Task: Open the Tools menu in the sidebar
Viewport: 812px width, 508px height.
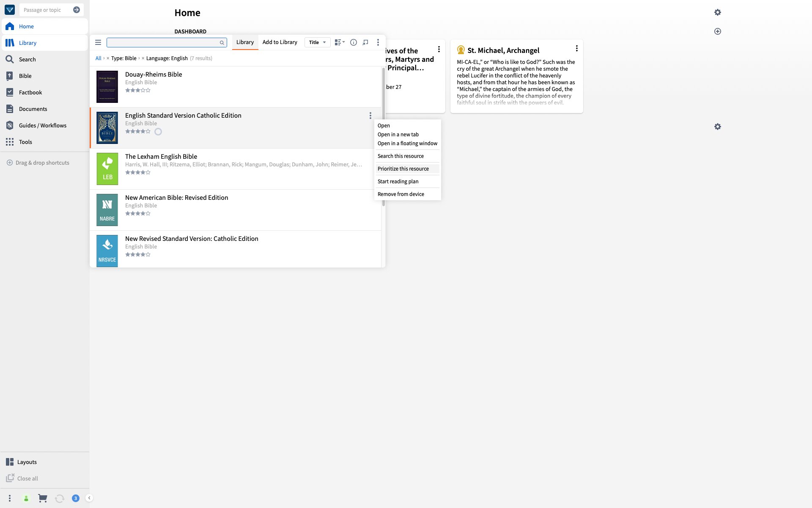Action: click(x=45, y=142)
